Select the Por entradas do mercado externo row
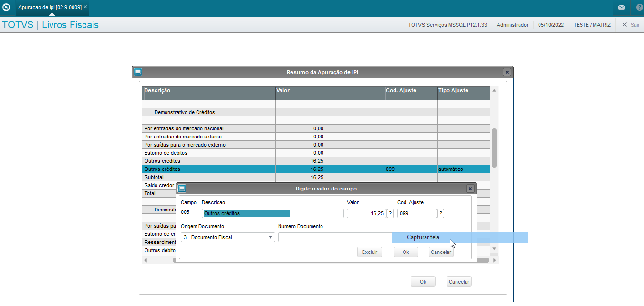The image size is (644, 306). (x=316, y=137)
